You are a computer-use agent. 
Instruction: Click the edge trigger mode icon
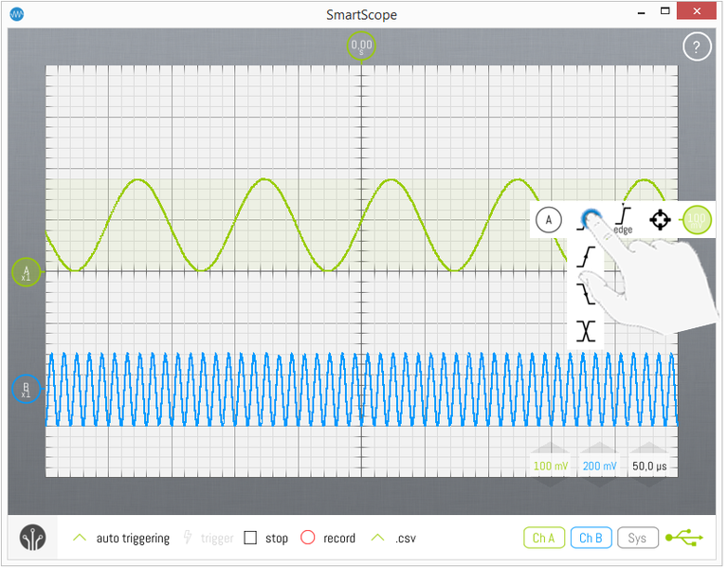(623, 219)
